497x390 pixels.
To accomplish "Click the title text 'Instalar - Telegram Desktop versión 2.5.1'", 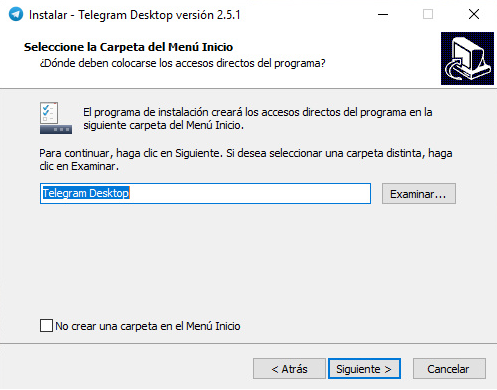I will (135, 15).
